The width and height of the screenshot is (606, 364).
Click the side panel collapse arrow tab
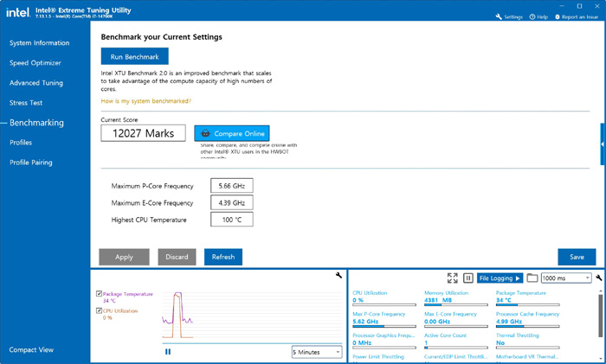pyautogui.click(x=603, y=144)
